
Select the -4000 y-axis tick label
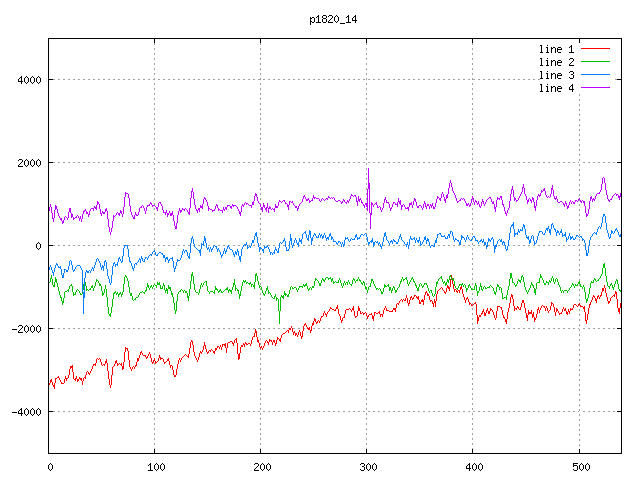coord(23,412)
